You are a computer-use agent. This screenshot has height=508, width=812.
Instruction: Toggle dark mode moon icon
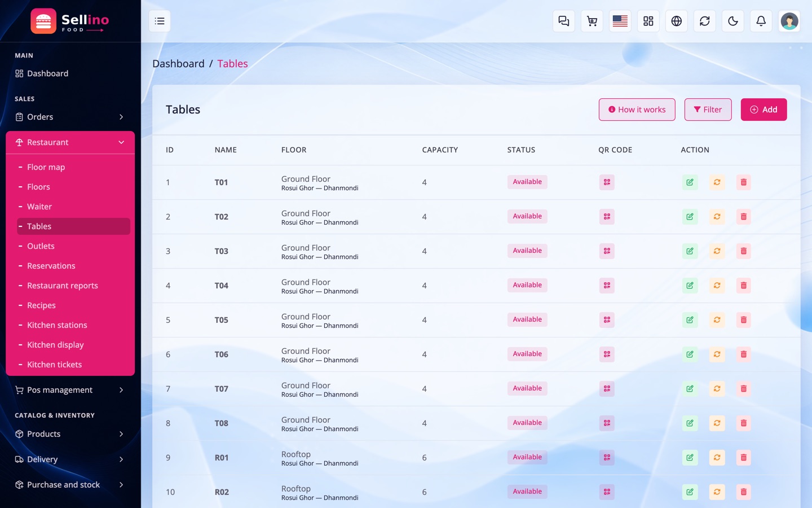733,21
